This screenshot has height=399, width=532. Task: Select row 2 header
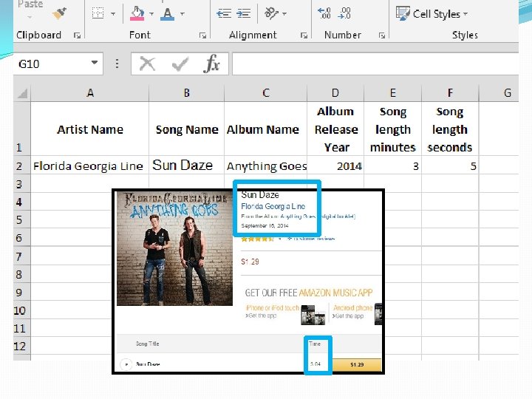22,166
